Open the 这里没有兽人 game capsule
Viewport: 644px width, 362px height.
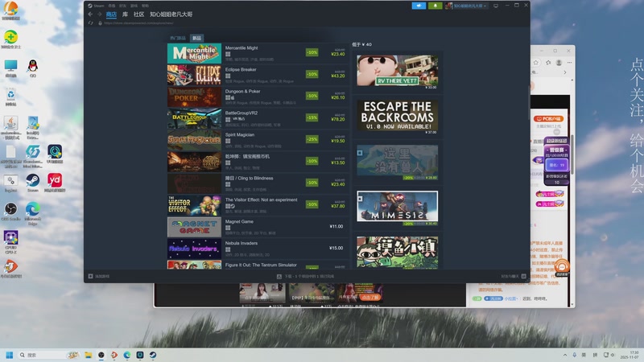(397, 161)
